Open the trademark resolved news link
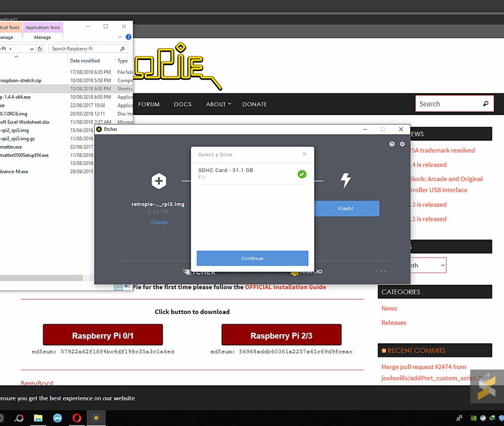The height and width of the screenshot is (426, 504). click(x=443, y=150)
